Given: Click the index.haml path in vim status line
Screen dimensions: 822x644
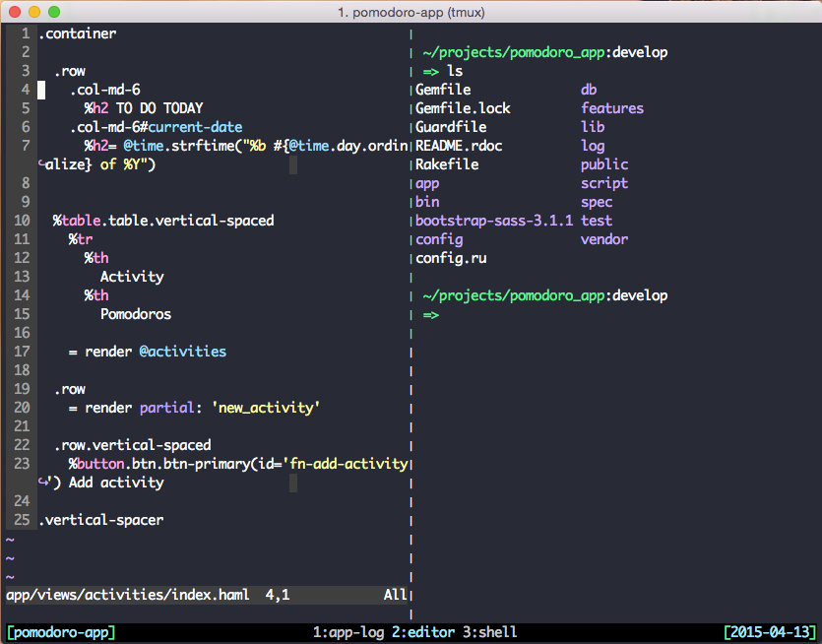Looking at the screenshot, I should (x=128, y=595).
